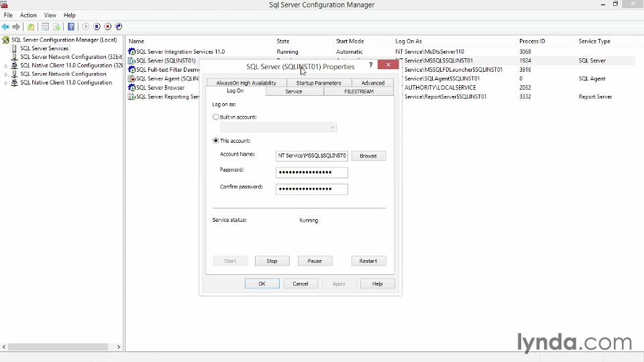The image size is (644, 362).
Task: Select the Built-in account radio button
Action: 215,117
